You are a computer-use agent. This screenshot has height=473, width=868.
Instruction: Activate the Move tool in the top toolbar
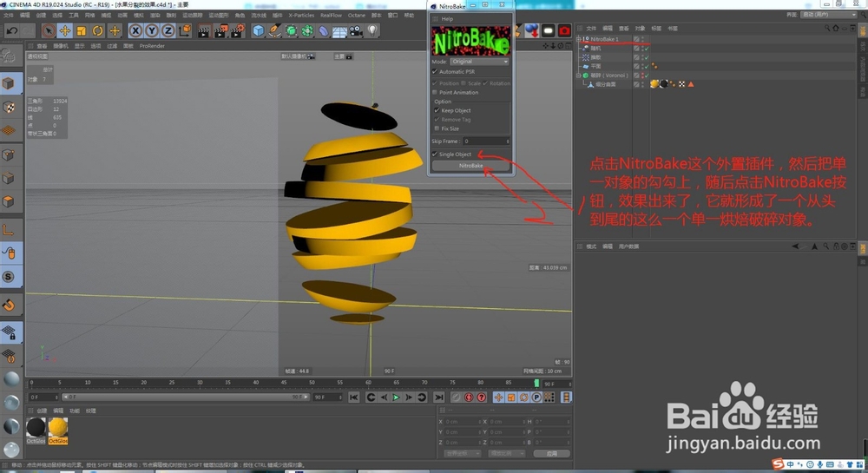[65, 31]
